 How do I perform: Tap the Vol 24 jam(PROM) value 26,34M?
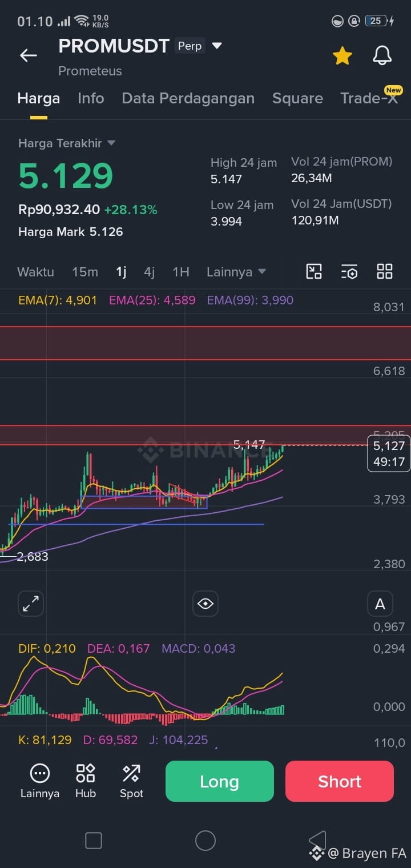312,178
